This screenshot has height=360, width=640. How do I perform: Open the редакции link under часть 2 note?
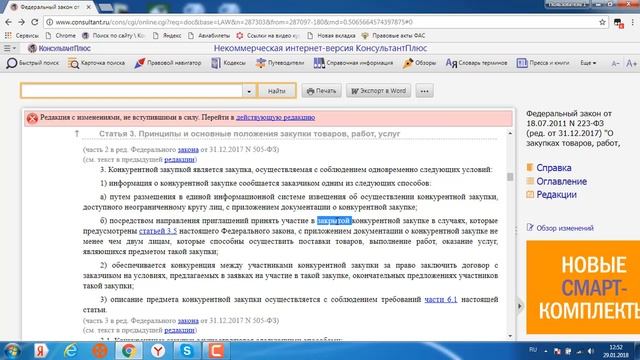[x=179, y=159]
